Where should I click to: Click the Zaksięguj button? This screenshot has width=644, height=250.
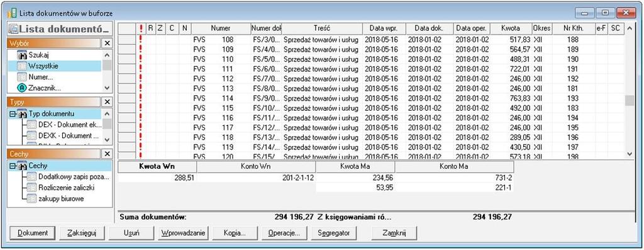[x=82, y=233]
